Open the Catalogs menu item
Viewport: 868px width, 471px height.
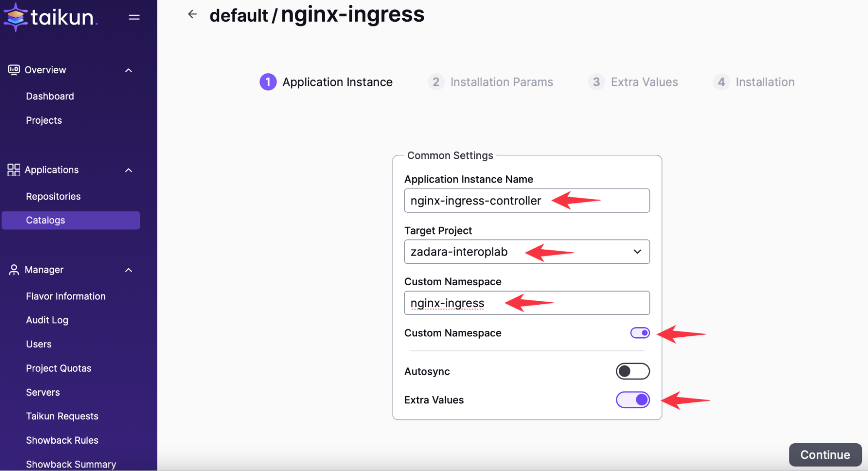pos(46,220)
